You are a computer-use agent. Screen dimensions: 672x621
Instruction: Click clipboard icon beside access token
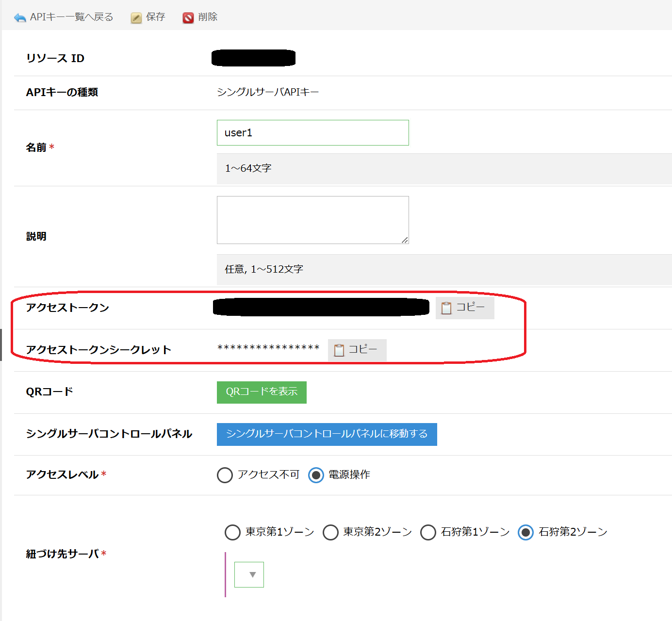(446, 308)
